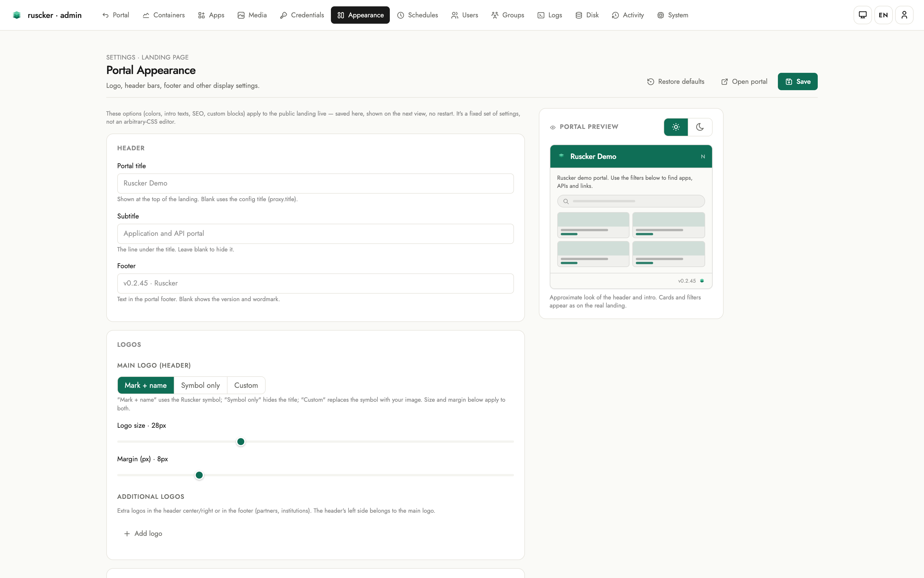Open the Users page
Viewport: 924px width, 578px height.
464,15
